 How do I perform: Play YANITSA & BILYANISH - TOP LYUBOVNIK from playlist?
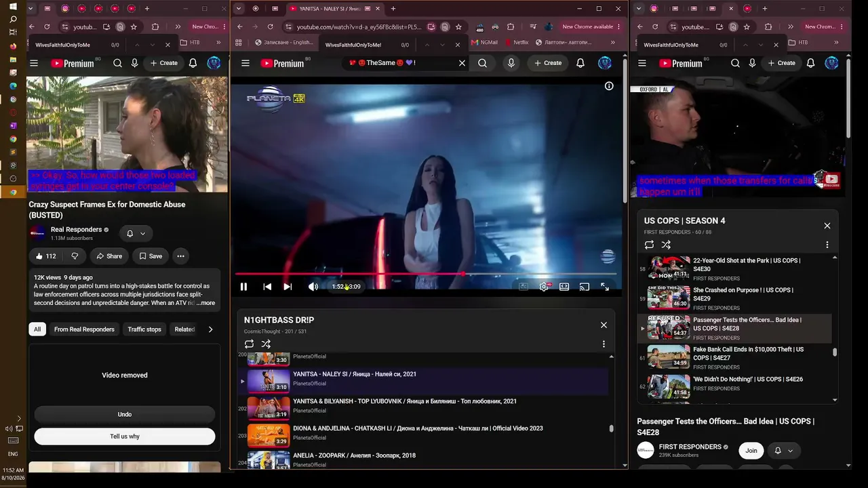pos(424,408)
